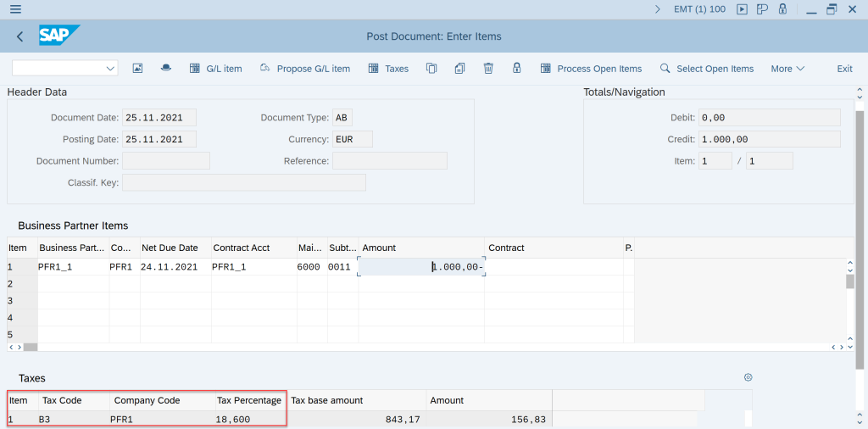
Task: Click the Contract column header
Action: [x=554, y=248]
